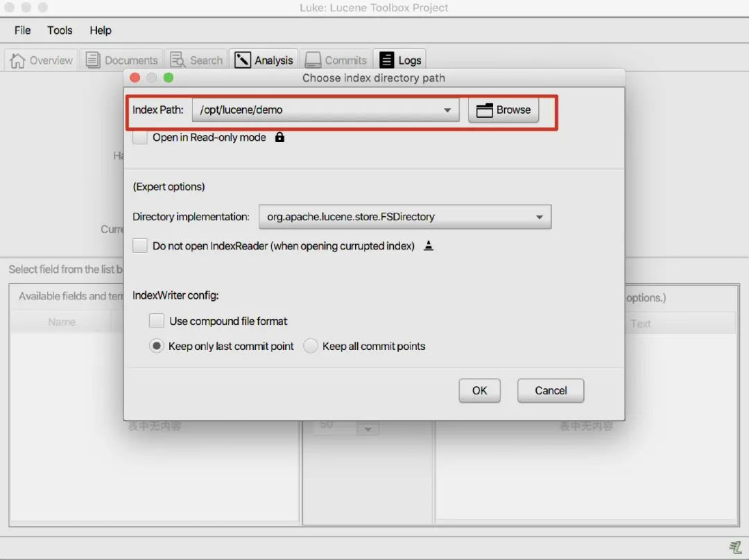749x560 pixels.
Task: Click the Logs tab list icon
Action: 386,60
